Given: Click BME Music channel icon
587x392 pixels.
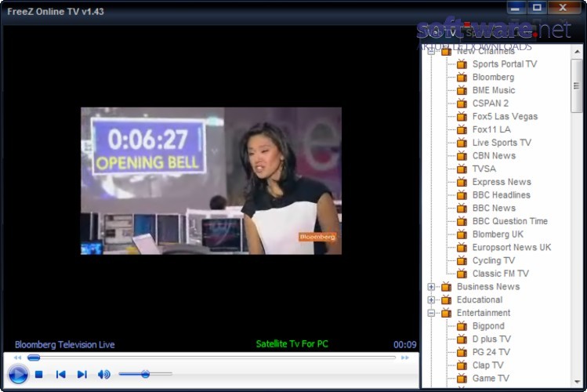Looking at the screenshot, I should pos(462,90).
